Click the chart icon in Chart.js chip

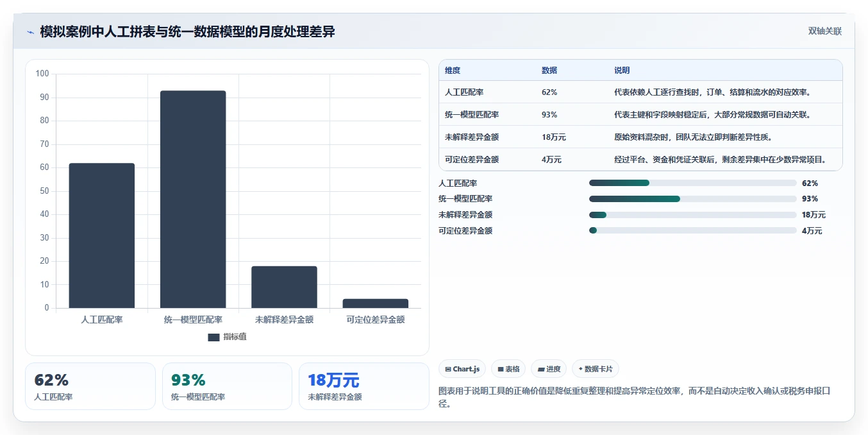pyautogui.click(x=448, y=370)
